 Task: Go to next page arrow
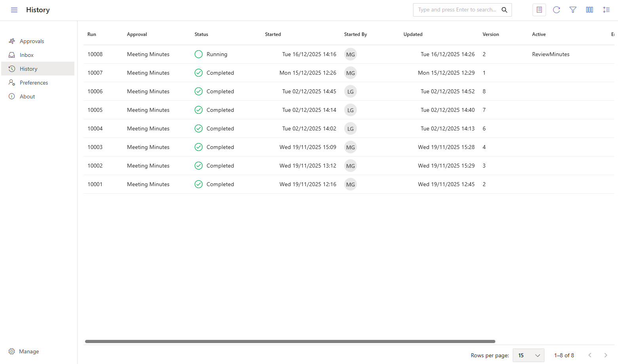(605, 355)
